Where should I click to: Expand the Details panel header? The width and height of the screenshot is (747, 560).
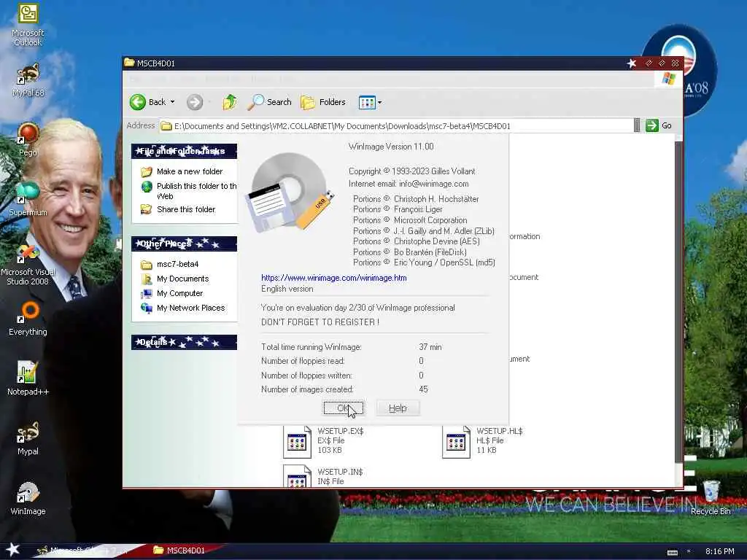(x=184, y=343)
